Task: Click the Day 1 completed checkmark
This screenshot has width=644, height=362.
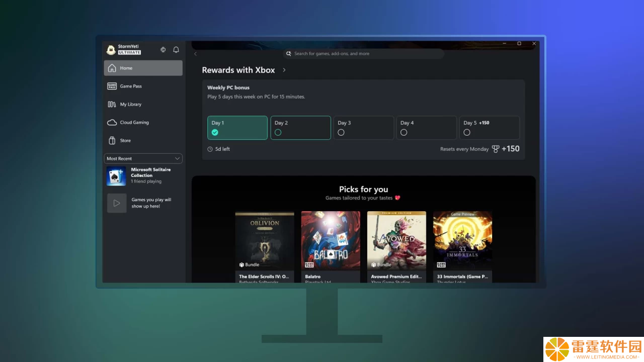Action: point(215,132)
